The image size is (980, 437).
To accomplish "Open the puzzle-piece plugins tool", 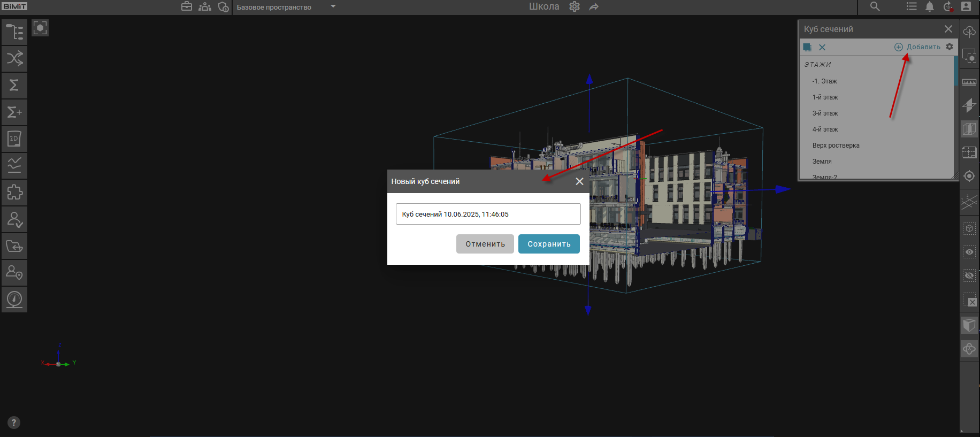I will tap(14, 193).
